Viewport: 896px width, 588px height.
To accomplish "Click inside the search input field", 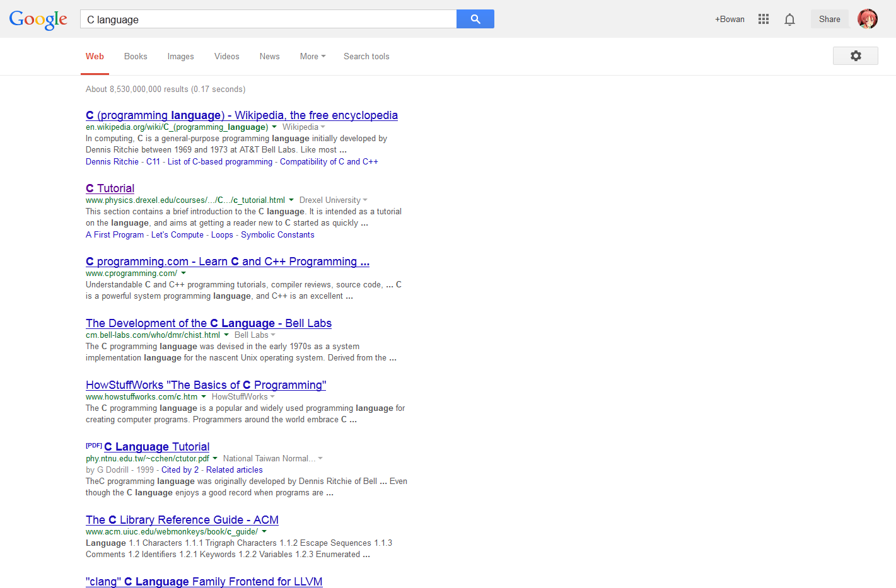I will click(265, 19).
